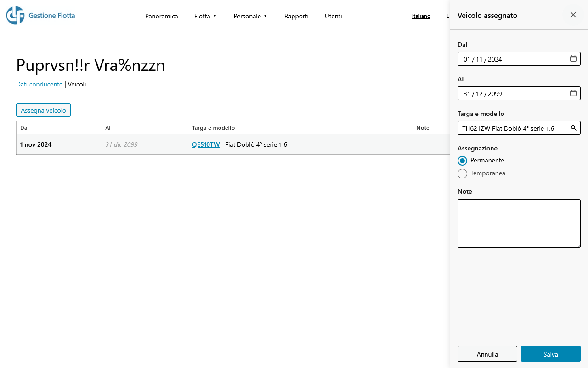Screen dimensions: 588x368
Task: Go to the Rapporti section
Action: 296,16
